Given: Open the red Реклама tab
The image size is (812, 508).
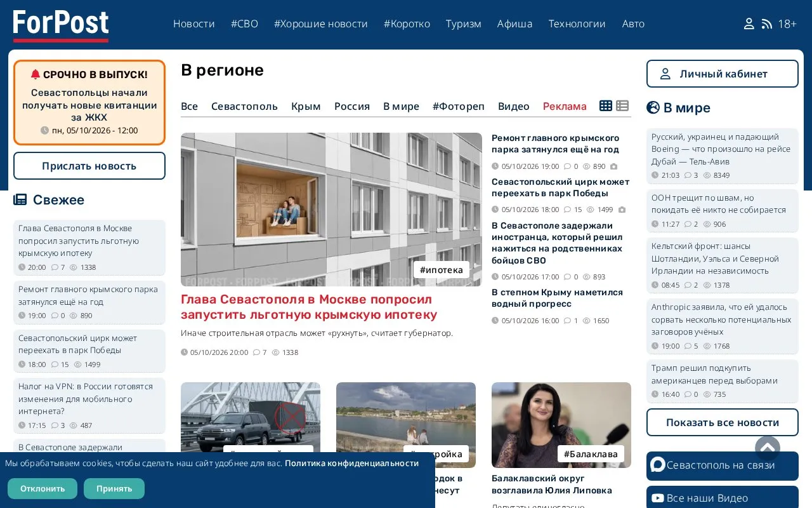Looking at the screenshot, I should coord(565,106).
